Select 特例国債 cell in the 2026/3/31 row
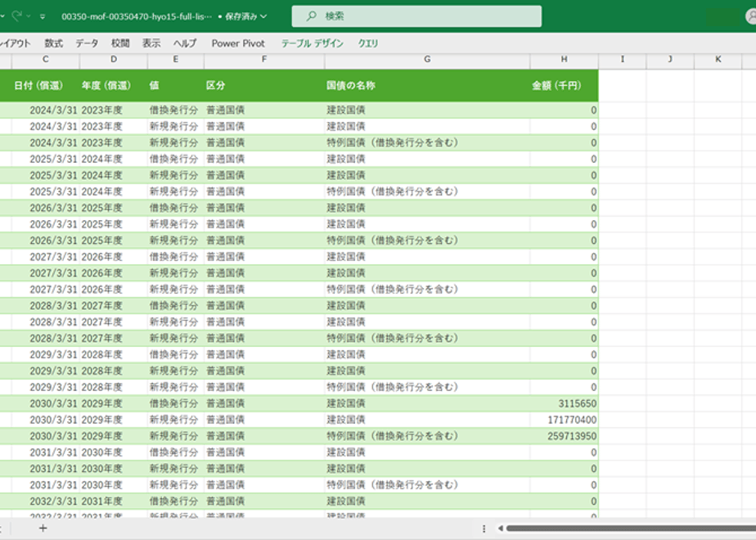756x540 pixels. [x=427, y=241]
